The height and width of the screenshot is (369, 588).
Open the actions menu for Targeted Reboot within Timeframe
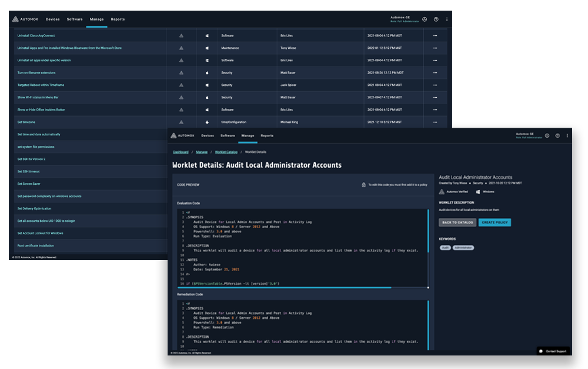coord(435,85)
